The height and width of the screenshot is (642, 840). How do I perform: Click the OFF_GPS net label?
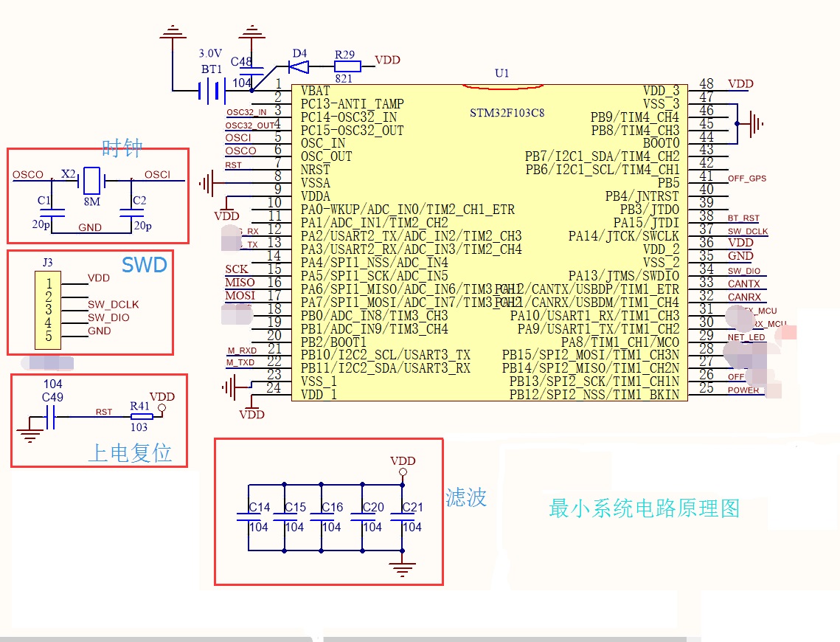click(x=747, y=179)
